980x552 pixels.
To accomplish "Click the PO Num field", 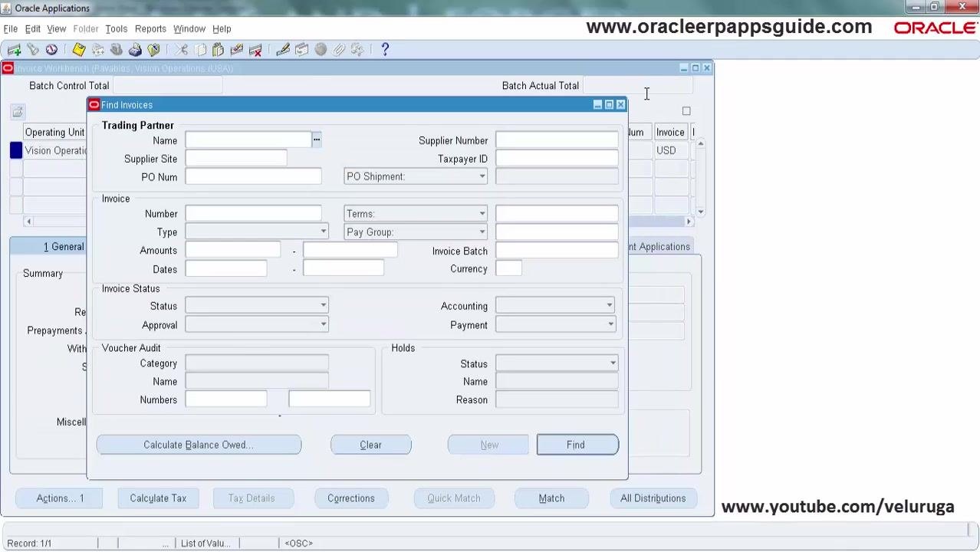I will [253, 177].
